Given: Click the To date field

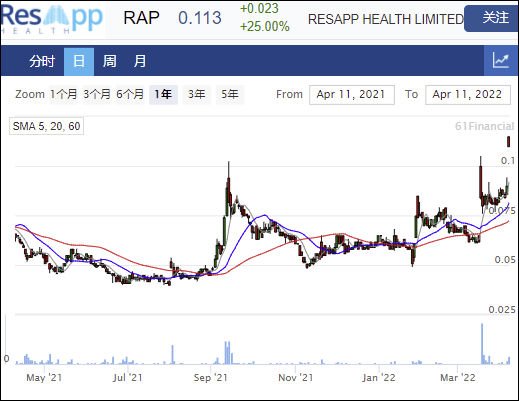Looking at the screenshot, I should 468,95.
